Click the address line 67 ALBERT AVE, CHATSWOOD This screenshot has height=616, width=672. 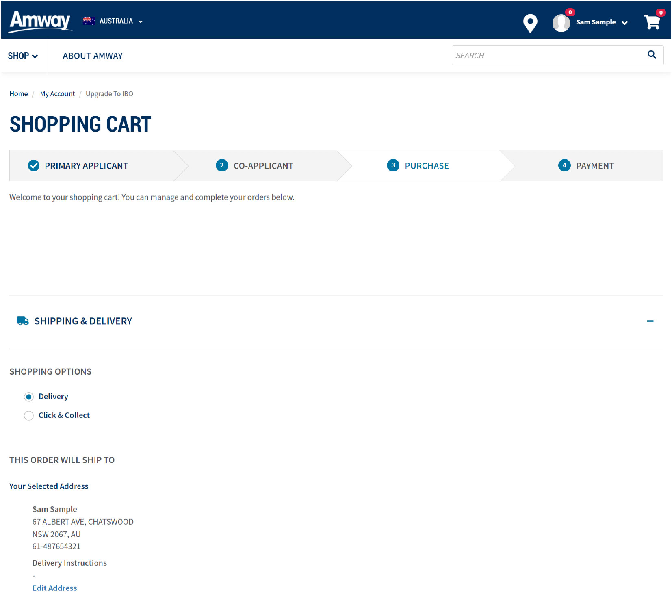point(83,522)
